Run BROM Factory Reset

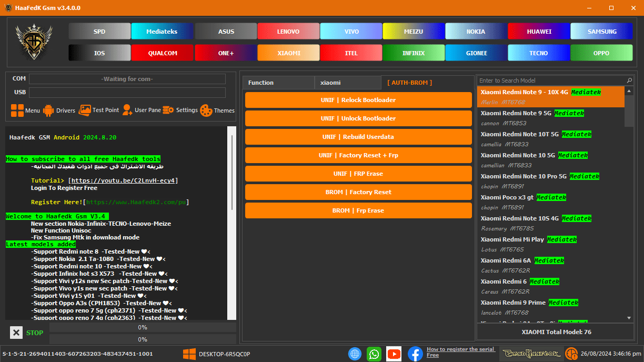(x=358, y=192)
